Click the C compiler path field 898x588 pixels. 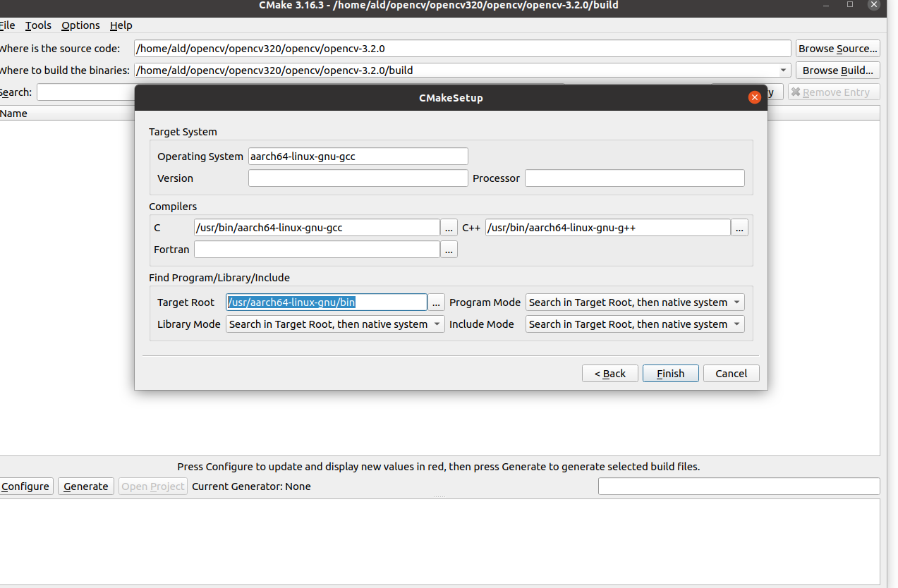(317, 228)
